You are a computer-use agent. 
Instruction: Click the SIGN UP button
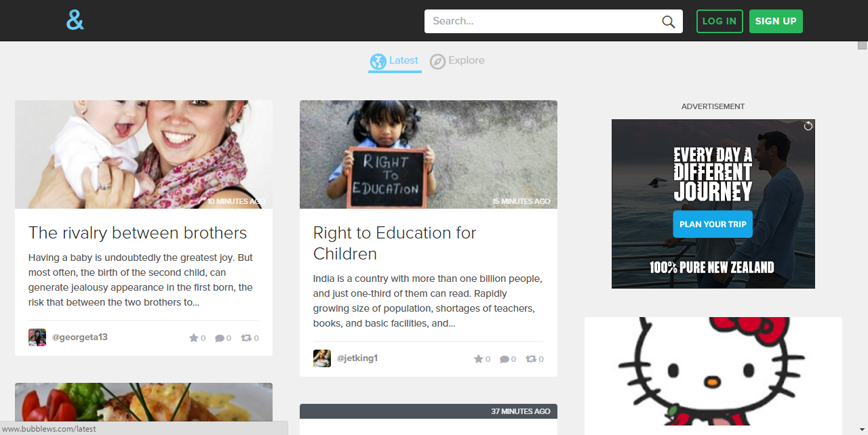pyautogui.click(x=776, y=21)
